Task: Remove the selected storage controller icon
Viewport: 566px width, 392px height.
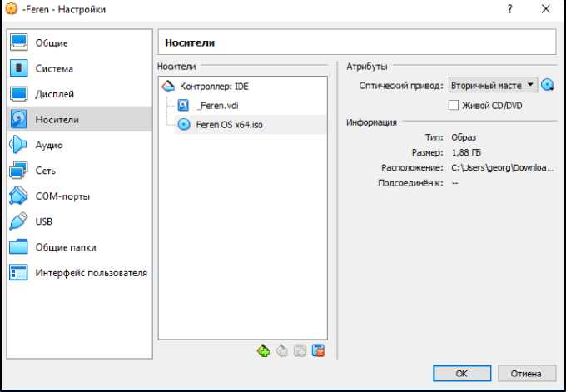Action: (x=282, y=350)
